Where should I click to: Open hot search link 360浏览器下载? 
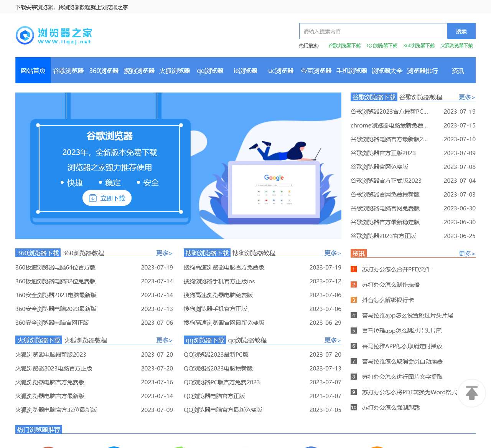[x=419, y=45]
